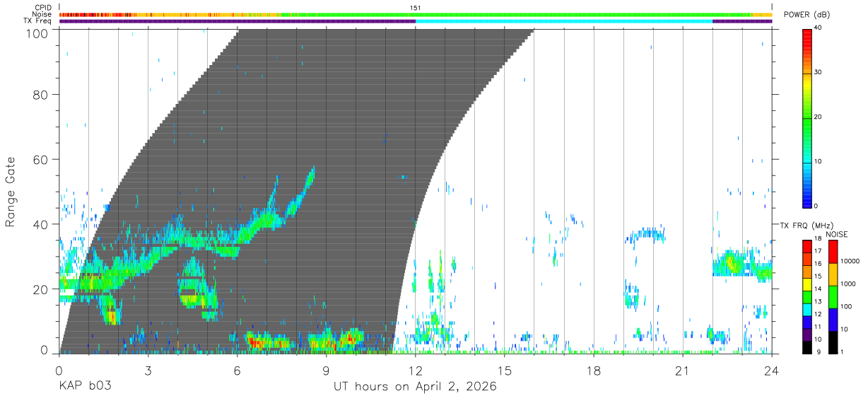Click the 15 hour tick on UT axis
Viewport: 868px width, 401px height.
point(504,371)
